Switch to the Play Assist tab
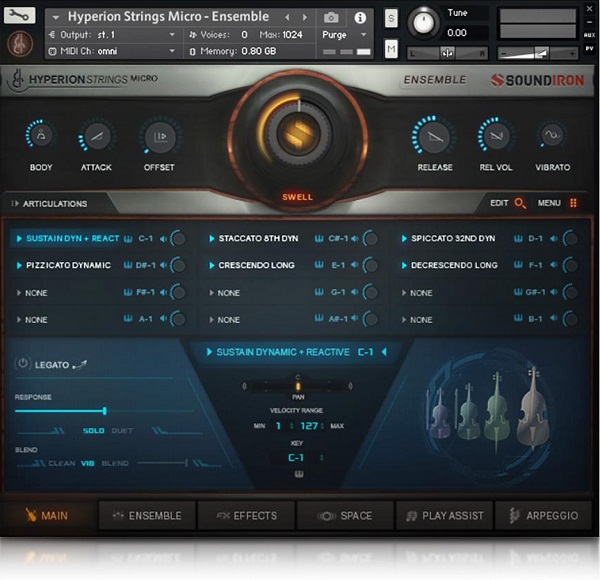The height and width of the screenshot is (580, 600). [x=445, y=516]
